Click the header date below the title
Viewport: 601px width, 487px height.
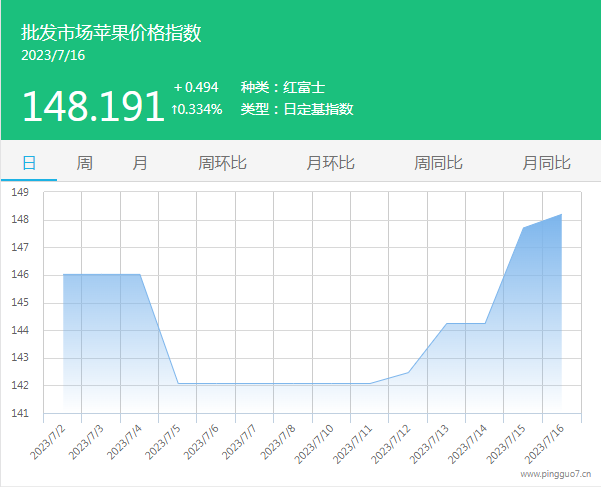(53, 56)
